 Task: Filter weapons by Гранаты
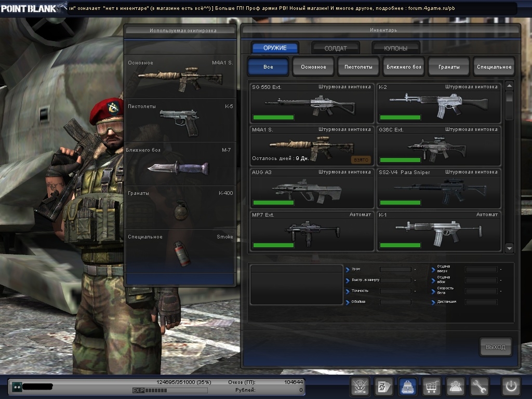point(449,67)
